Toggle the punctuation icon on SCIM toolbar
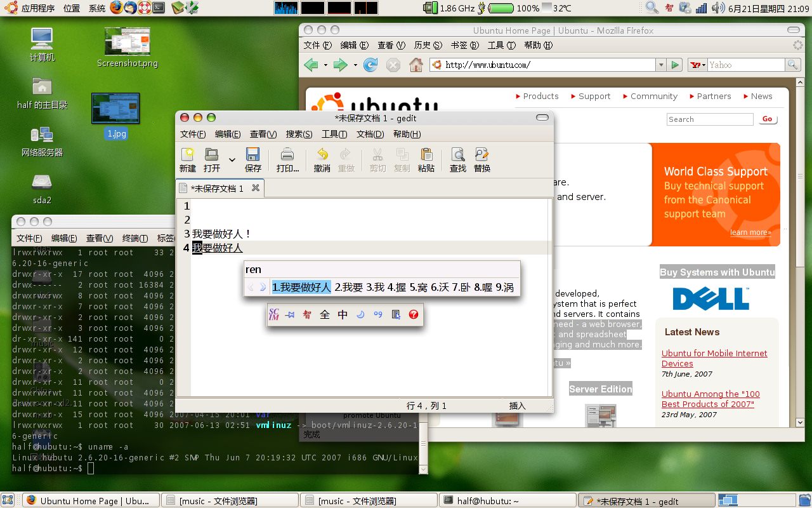The width and height of the screenshot is (812, 508). pyautogui.click(x=378, y=314)
